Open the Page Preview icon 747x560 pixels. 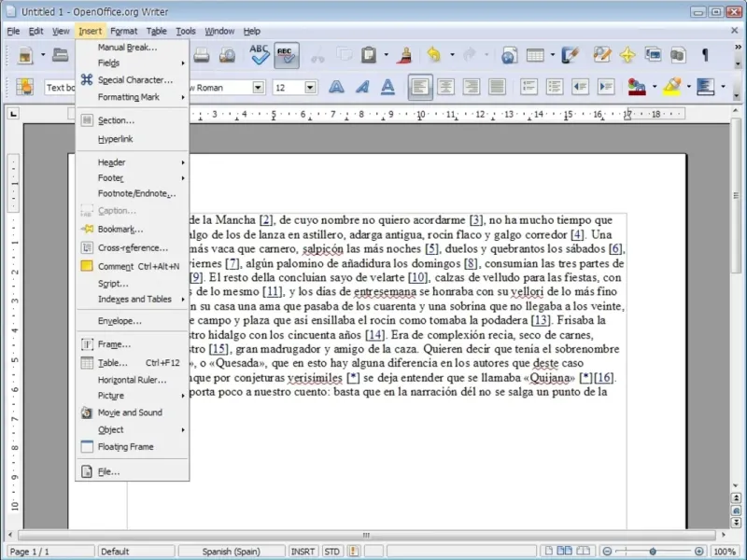point(227,56)
